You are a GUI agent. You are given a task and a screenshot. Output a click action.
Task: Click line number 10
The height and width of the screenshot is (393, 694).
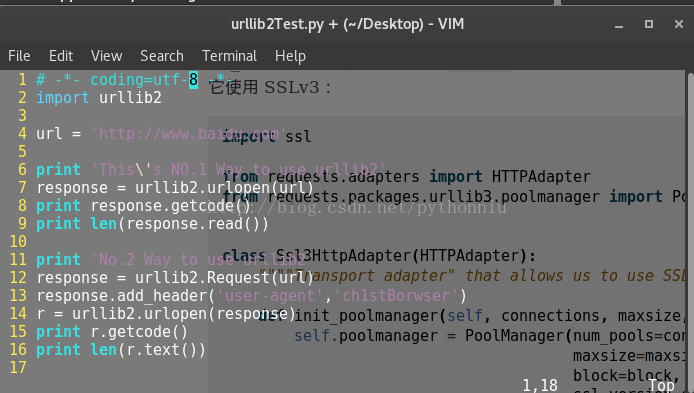(x=18, y=242)
